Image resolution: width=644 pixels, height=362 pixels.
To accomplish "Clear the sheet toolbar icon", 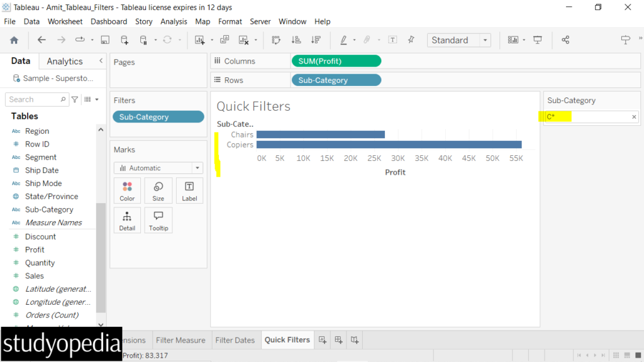I will 243,40.
